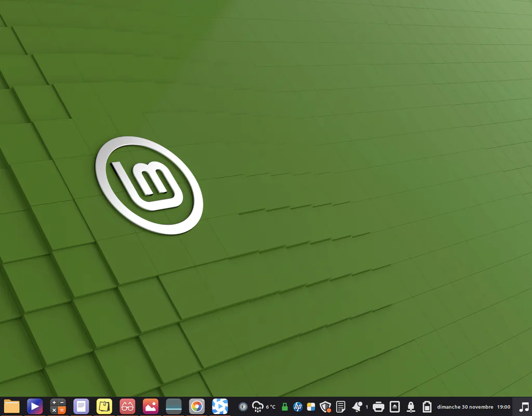The width and height of the screenshot is (532, 416).
Task: Open calendar from 'dimanche 30 novembre 19:00'
Action: pyautogui.click(x=474, y=407)
